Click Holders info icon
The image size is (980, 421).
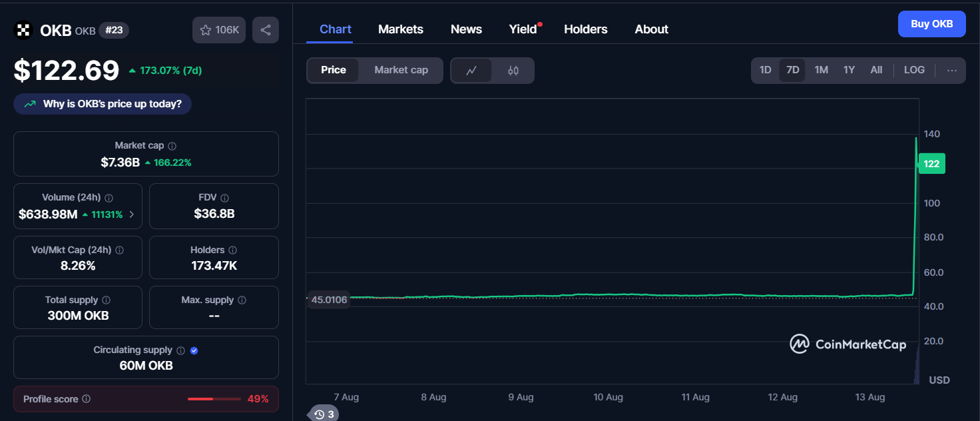[232, 250]
